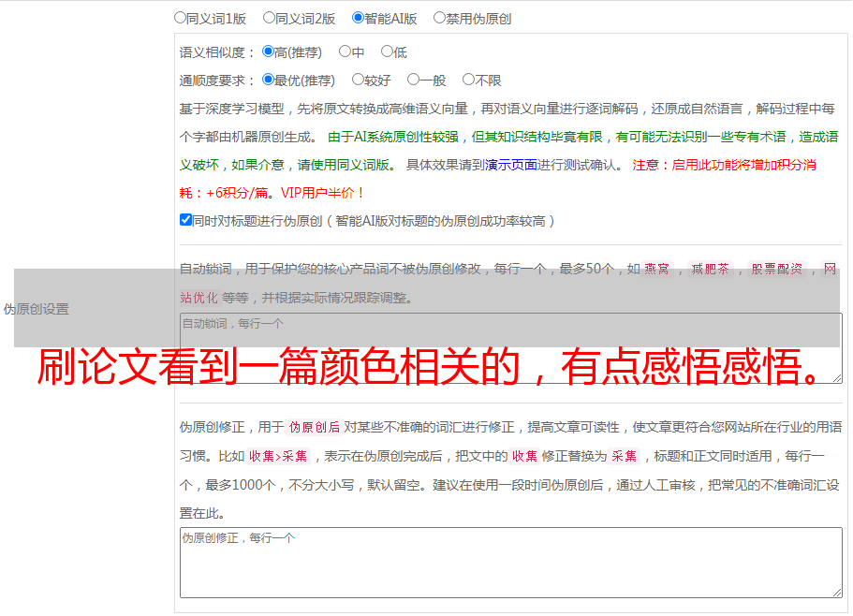Toggle 同时对标题进行伪原创 checkbox
Screen dimensions: 853x616
(x=185, y=220)
